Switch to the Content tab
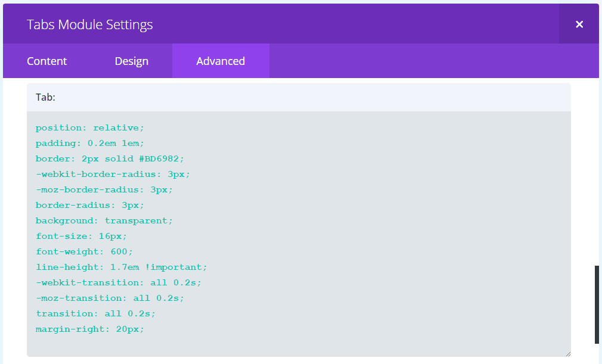This screenshot has width=602, height=364. 47,61
